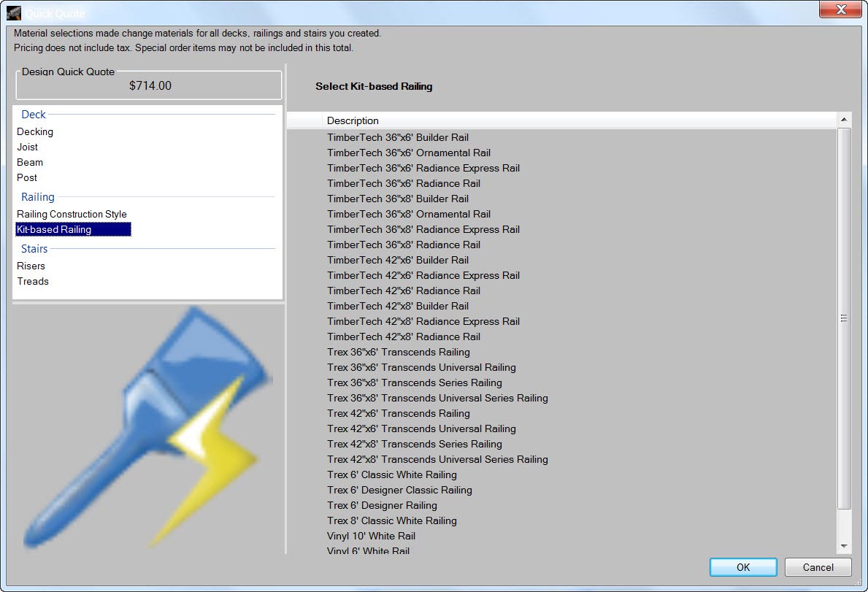The height and width of the screenshot is (592, 868).
Task: Choose TimberTech 42"x8' Builder Rail
Action: pyautogui.click(x=397, y=306)
